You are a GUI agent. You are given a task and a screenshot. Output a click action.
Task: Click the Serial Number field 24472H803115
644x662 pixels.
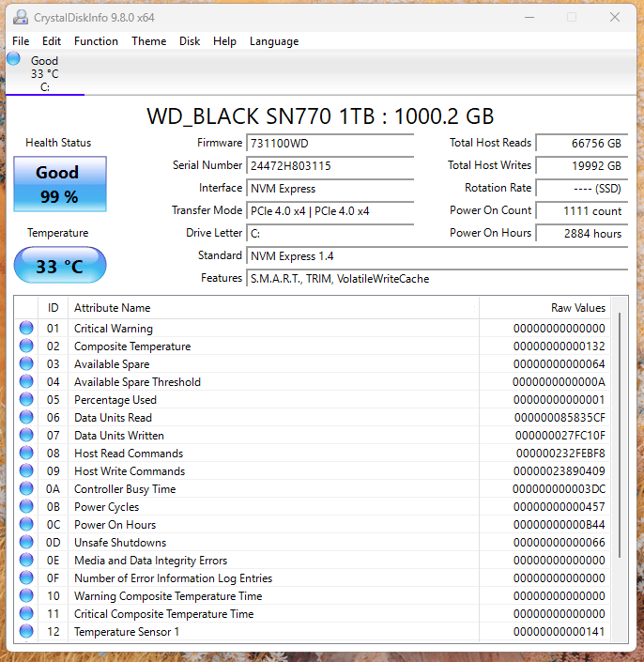pyautogui.click(x=330, y=165)
